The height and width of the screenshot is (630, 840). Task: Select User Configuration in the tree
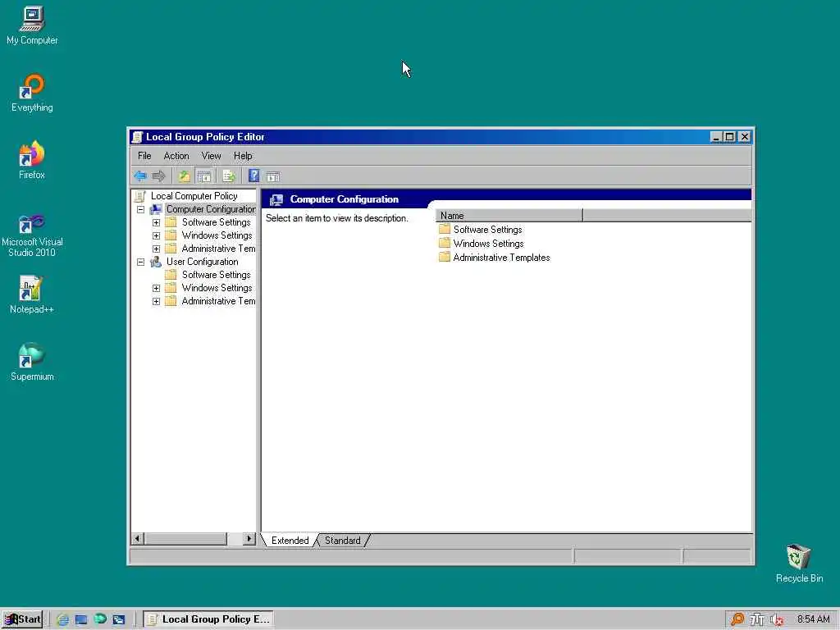[x=202, y=262]
